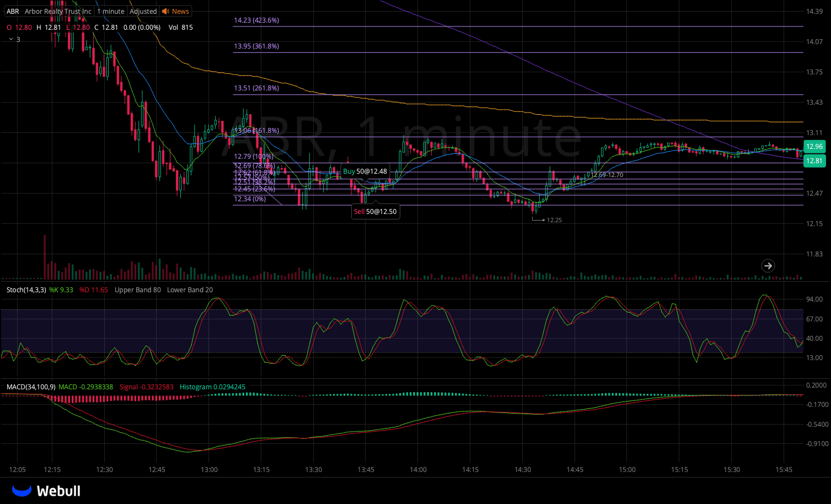Click the 94.00 stochastic axis label

point(814,299)
